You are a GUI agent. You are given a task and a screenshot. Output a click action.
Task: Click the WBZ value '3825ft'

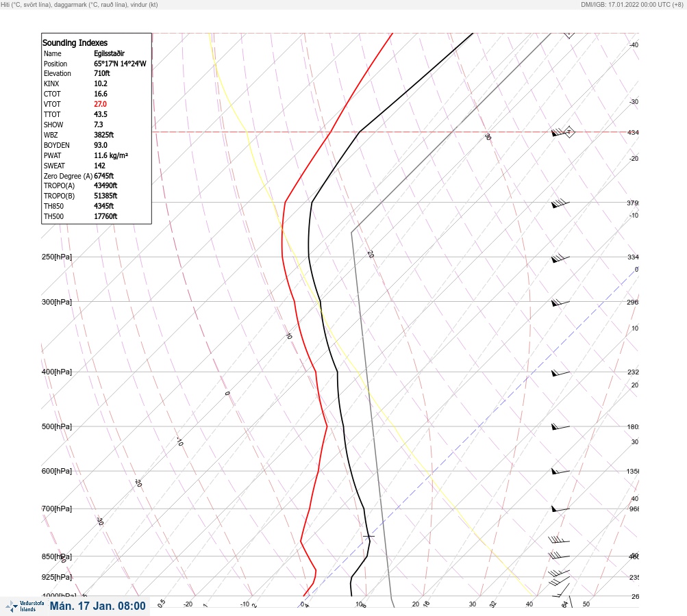(104, 135)
